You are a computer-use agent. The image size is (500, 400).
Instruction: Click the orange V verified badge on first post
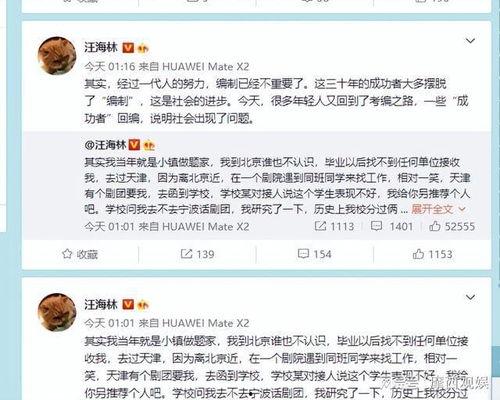(128, 48)
